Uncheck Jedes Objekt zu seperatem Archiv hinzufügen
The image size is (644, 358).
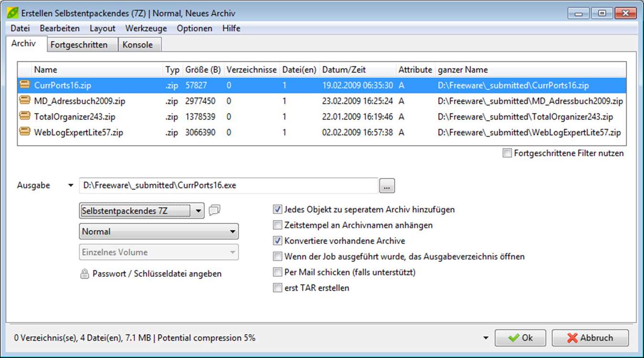coord(277,209)
